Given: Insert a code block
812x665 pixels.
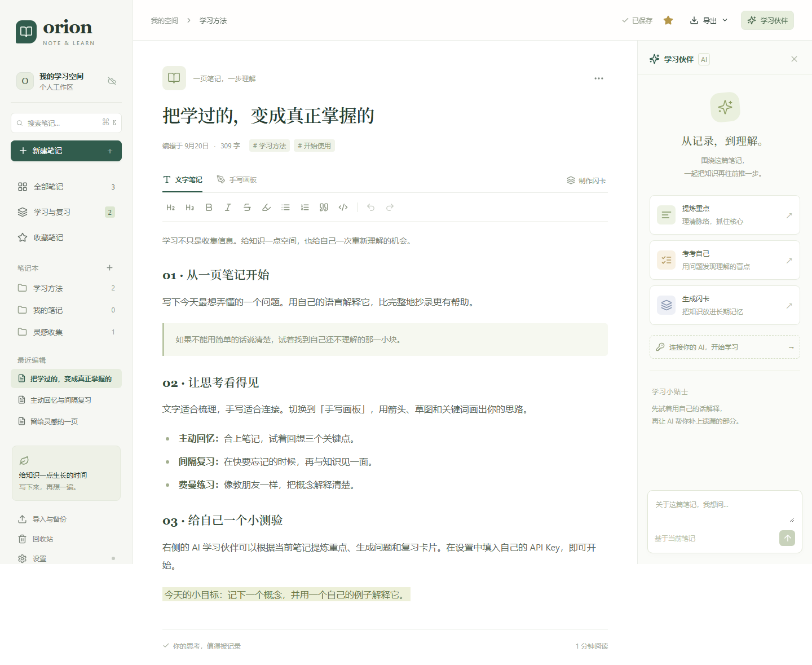Looking at the screenshot, I should (x=343, y=208).
